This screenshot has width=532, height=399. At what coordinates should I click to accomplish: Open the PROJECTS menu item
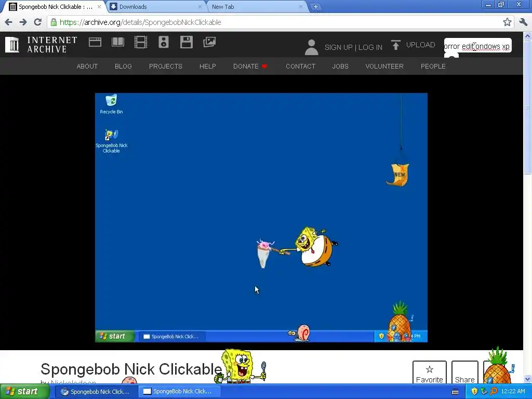[x=166, y=66]
